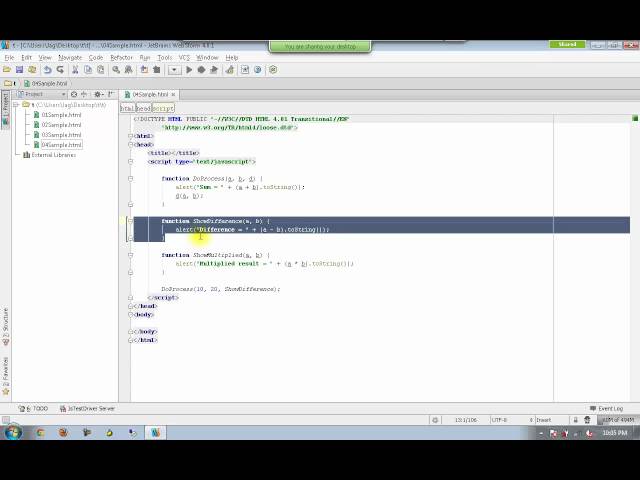Open the Help menu
The height and width of the screenshot is (480, 640).
[x=232, y=58]
